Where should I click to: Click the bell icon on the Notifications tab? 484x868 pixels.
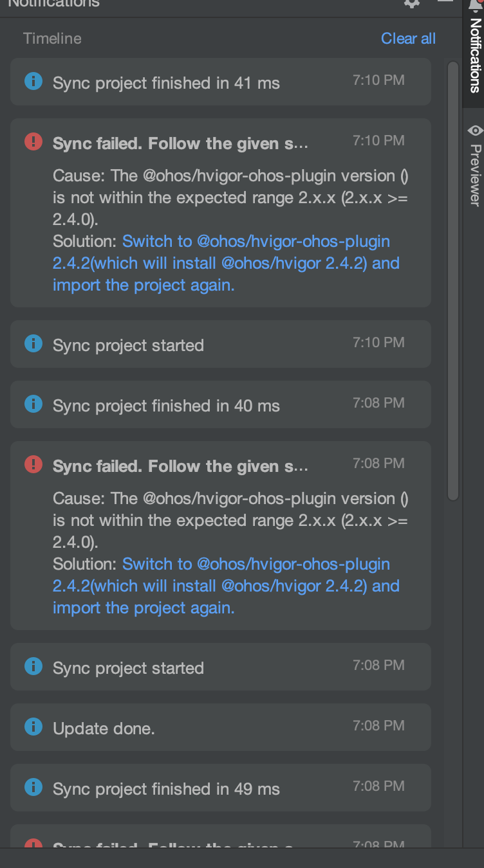pos(476,5)
